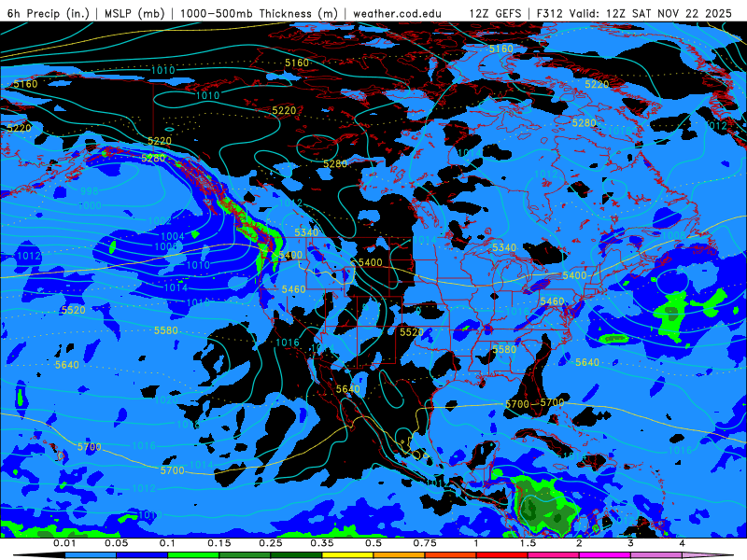
Task: Click the 0.15 legend scale label
Action: (x=219, y=543)
